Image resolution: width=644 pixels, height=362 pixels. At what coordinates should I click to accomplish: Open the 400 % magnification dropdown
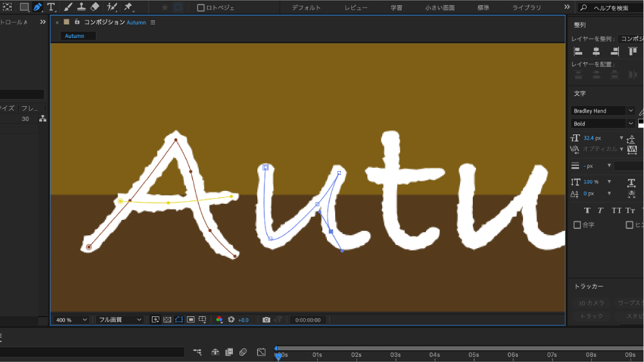click(71, 320)
